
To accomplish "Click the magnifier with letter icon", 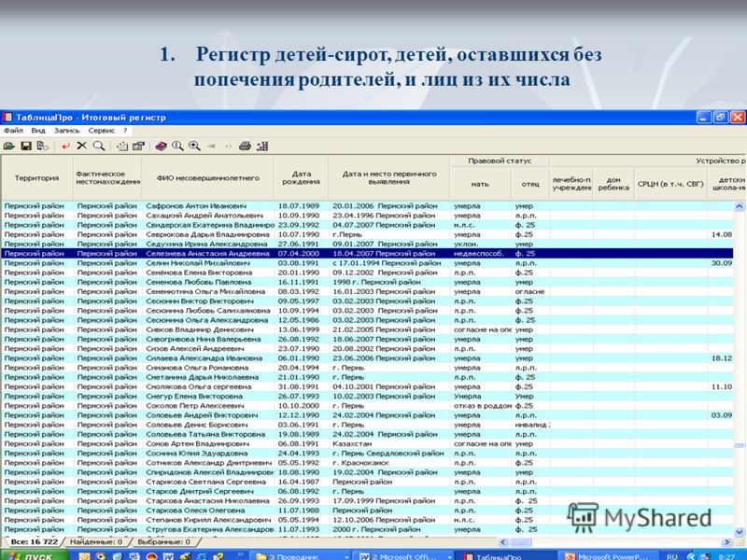I will coord(177,146).
